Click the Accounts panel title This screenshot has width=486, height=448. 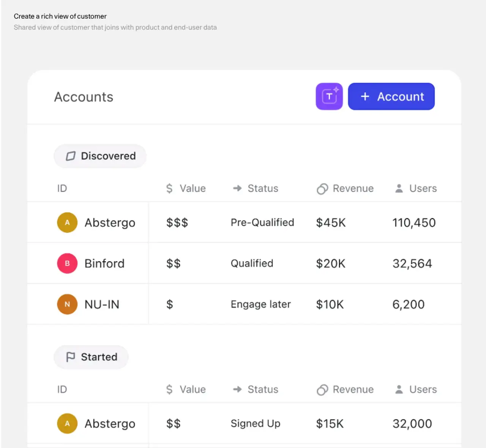pos(84,97)
